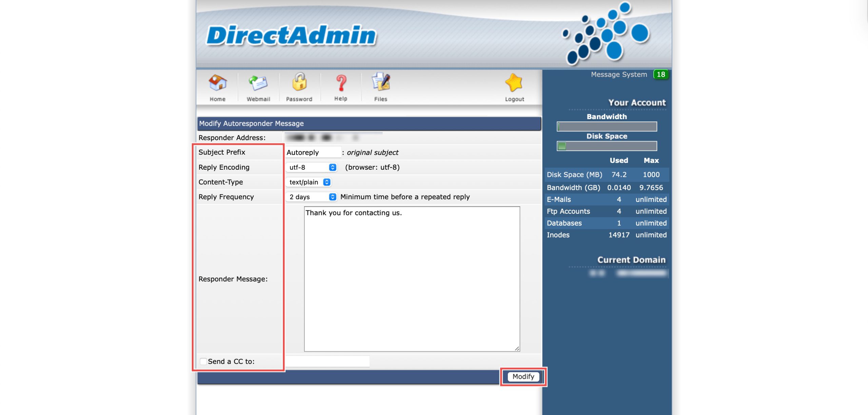Open the Help question mark icon
The image size is (868, 415).
(341, 83)
